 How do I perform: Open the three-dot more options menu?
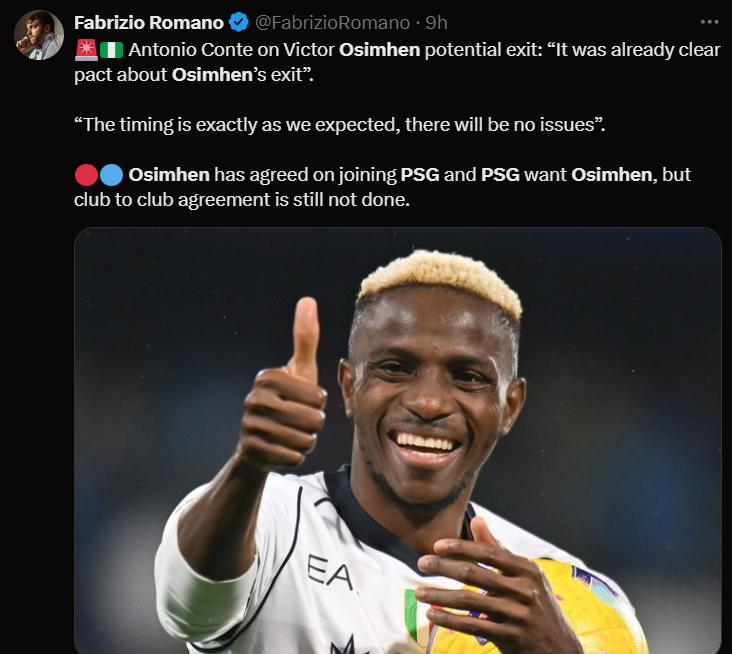tap(709, 22)
